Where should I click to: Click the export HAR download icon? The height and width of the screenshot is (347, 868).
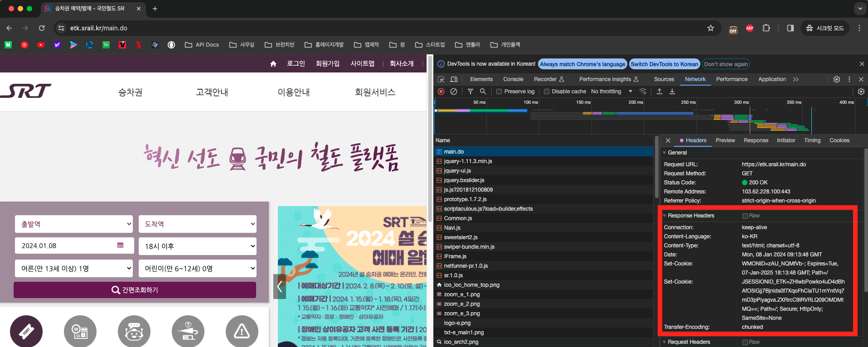tap(672, 92)
